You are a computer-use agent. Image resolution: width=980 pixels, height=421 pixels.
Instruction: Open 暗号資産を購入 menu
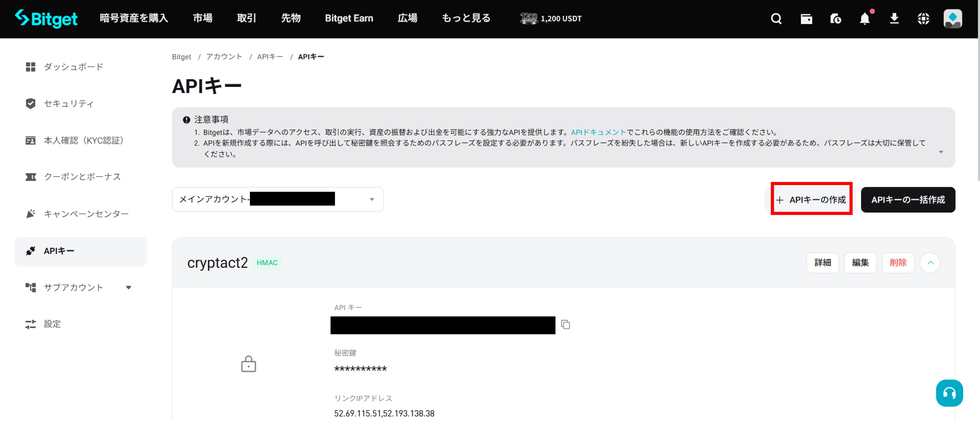pyautogui.click(x=134, y=18)
